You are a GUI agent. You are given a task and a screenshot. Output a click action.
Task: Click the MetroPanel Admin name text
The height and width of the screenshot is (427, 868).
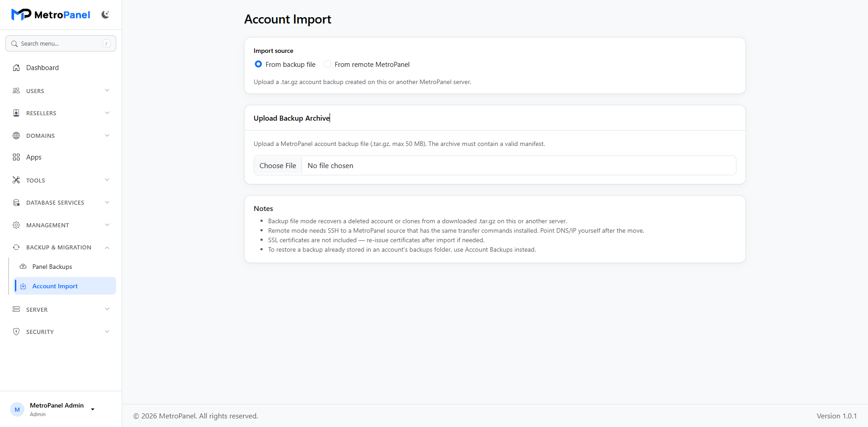point(57,405)
